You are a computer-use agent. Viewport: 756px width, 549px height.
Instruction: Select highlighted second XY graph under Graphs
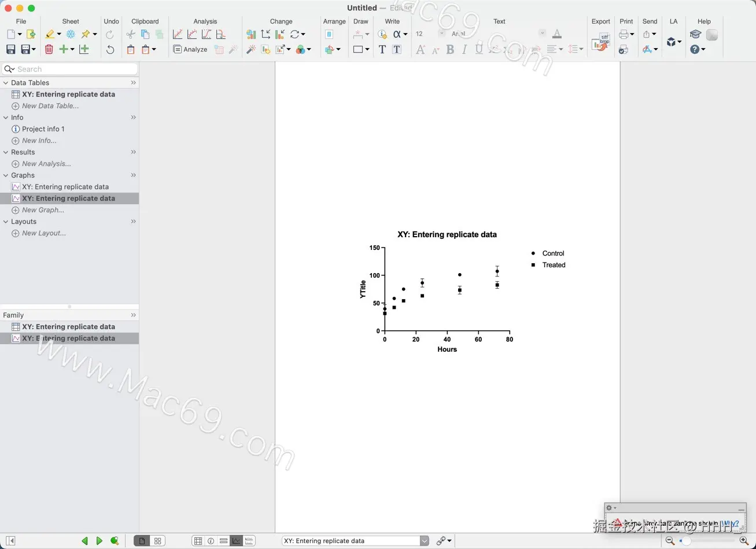point(69,198)
